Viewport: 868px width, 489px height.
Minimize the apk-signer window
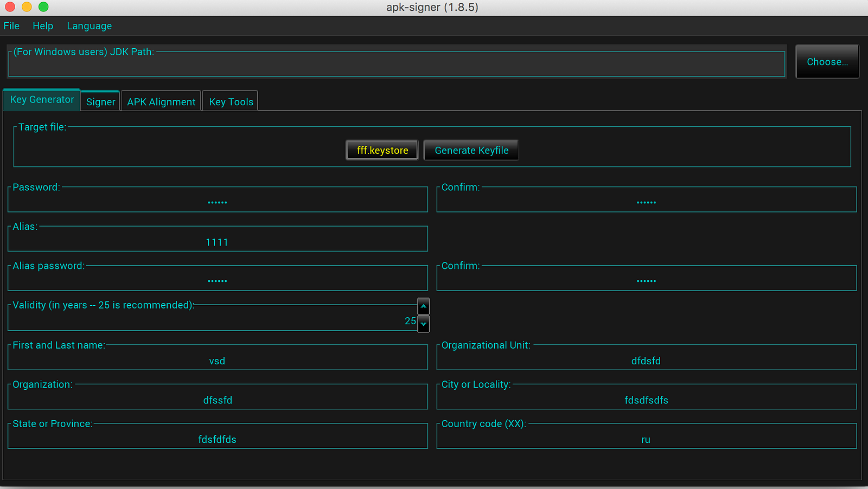click(x=27, y=7)
